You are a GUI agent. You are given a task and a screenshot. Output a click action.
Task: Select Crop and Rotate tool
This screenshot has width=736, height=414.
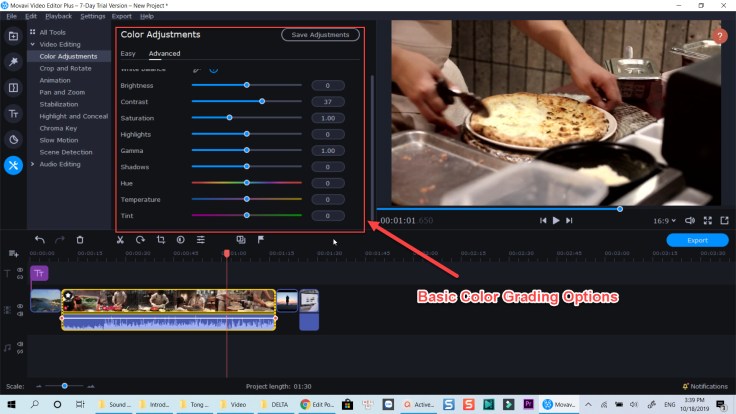click(65, 69)
